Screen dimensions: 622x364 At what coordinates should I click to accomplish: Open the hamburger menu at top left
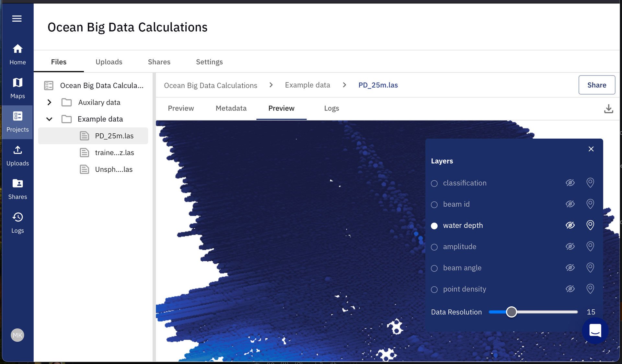click(x=17, y=19)
